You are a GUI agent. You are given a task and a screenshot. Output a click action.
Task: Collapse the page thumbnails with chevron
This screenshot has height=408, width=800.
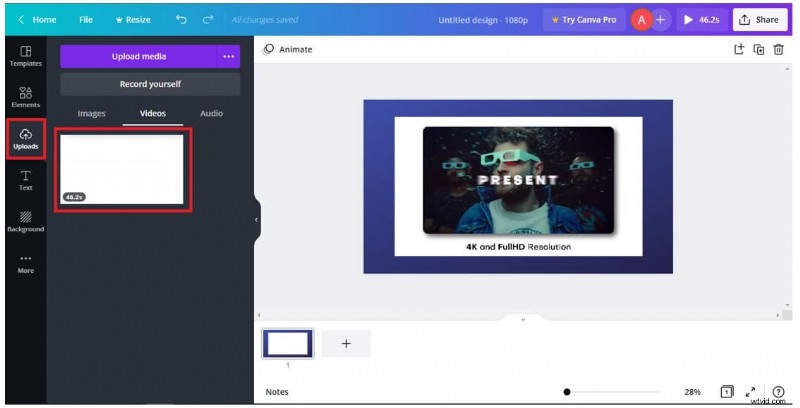click(x=523, y=319)
